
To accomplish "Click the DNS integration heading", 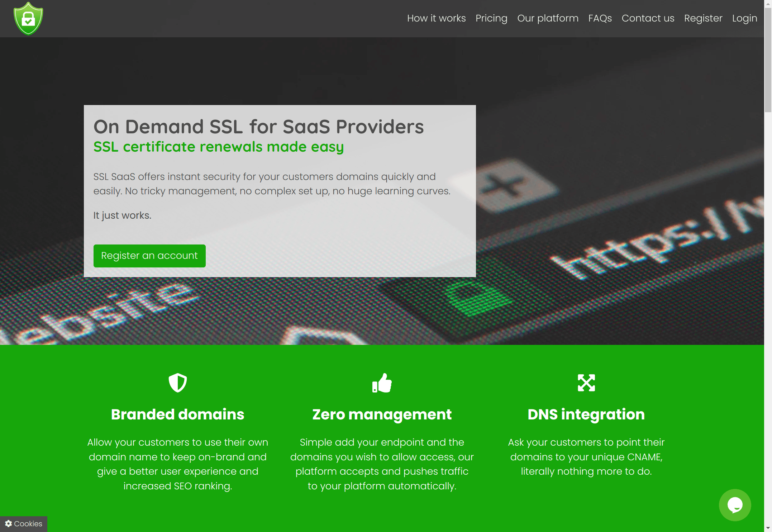I will click(586, 414).
